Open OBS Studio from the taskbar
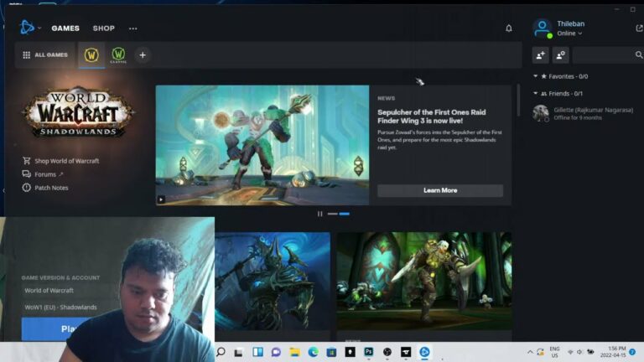 [387, 352]
